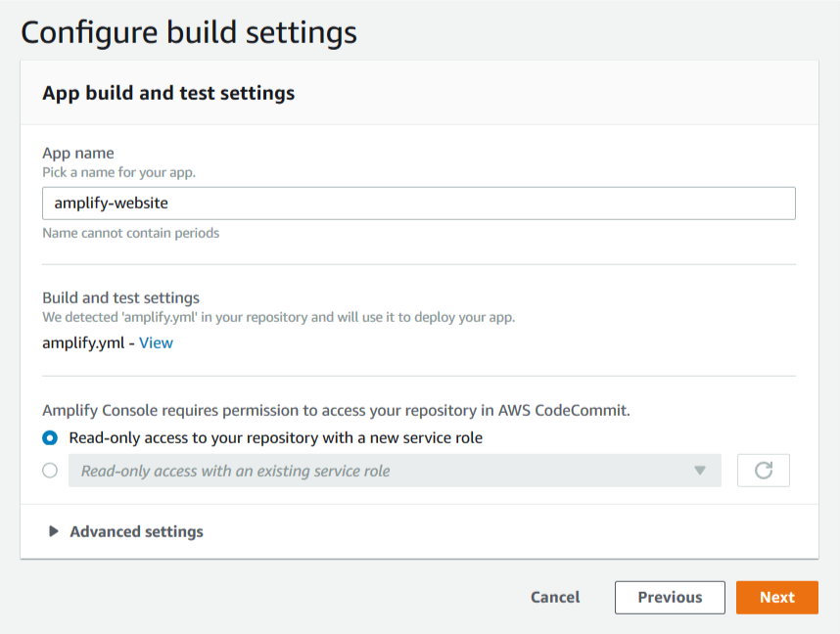
Task: Click the orange Next button to continue
Action: pyautogui.click(x=776, y=597)
